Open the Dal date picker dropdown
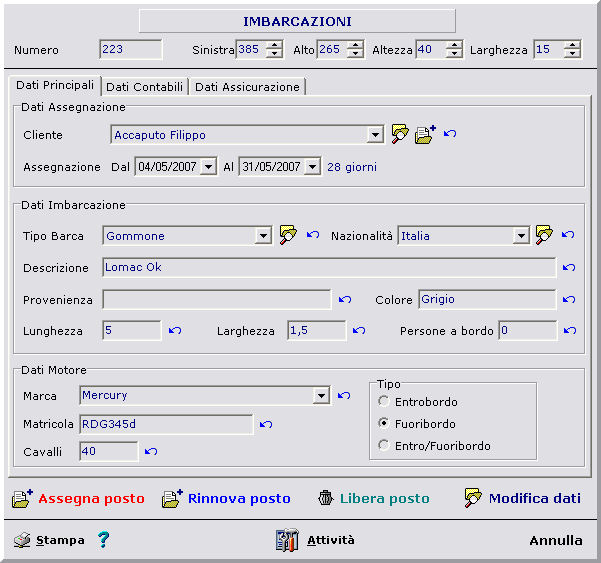 [x=209, y=167]
